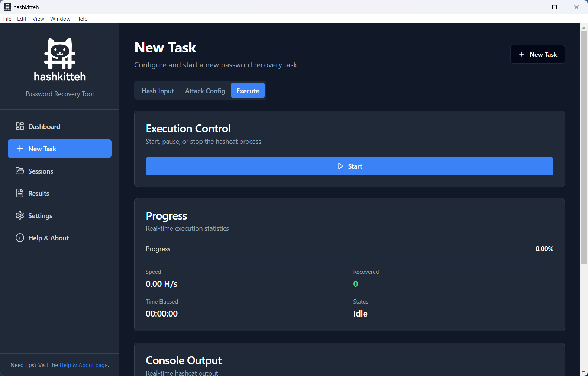Click the 0.00% progress value
588x376 pixels.
(544, 249)
